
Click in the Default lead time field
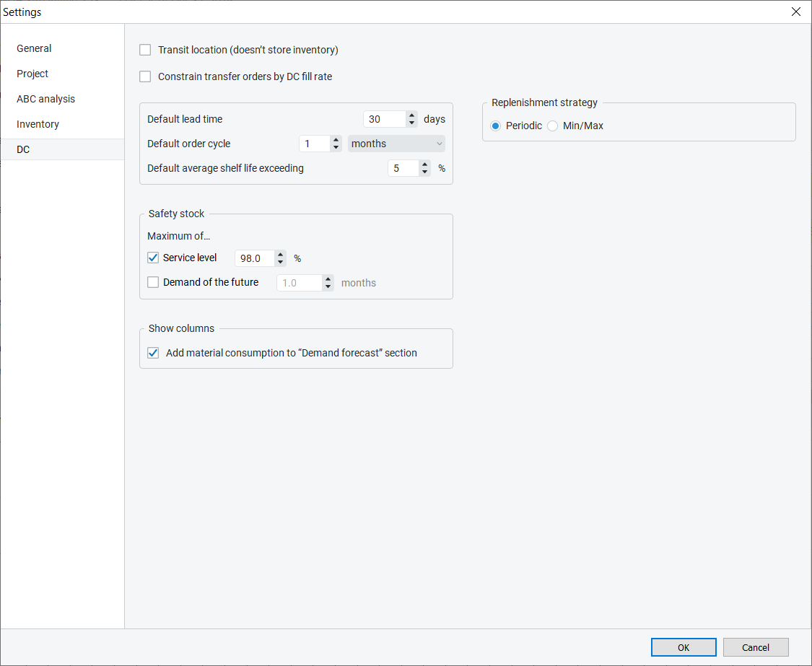coord(384,119)
